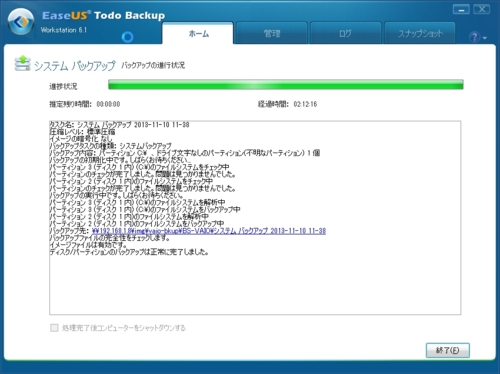Viewport: 500px width, 374px height.
Task: Click the estimated remaining time 00:00:00
Action: (x=108, y=104)
